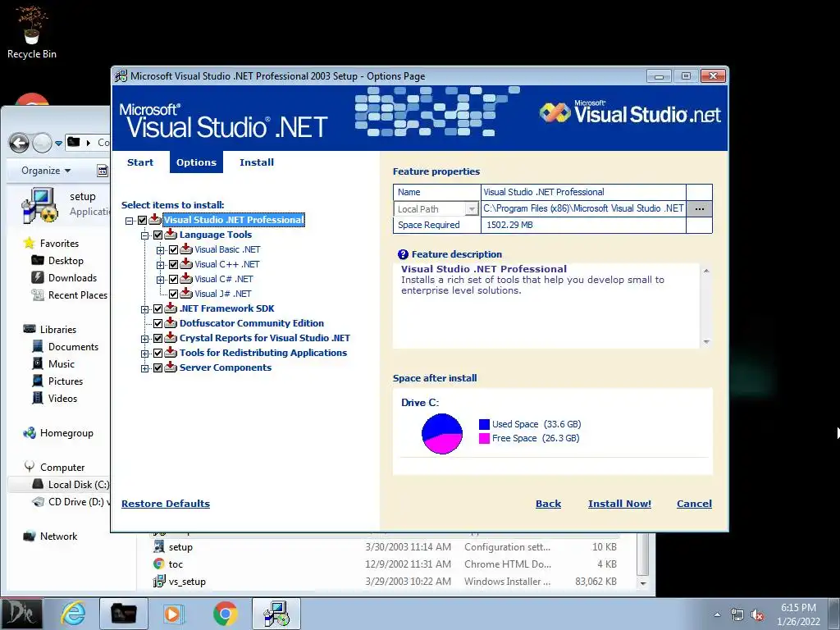The width and height of the screenshot is (840, 630).
Task: Click Explorer's forward arrow button
Action: (x=42, y=143)
